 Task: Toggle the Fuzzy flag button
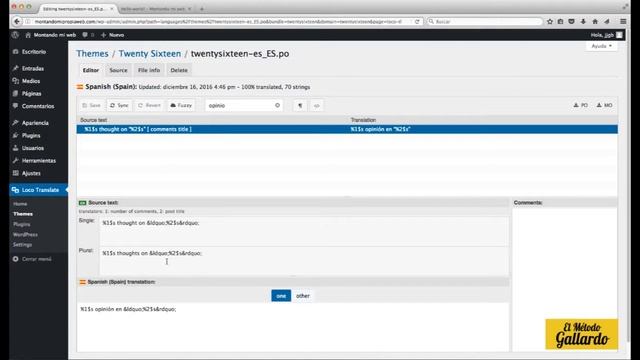181,105
